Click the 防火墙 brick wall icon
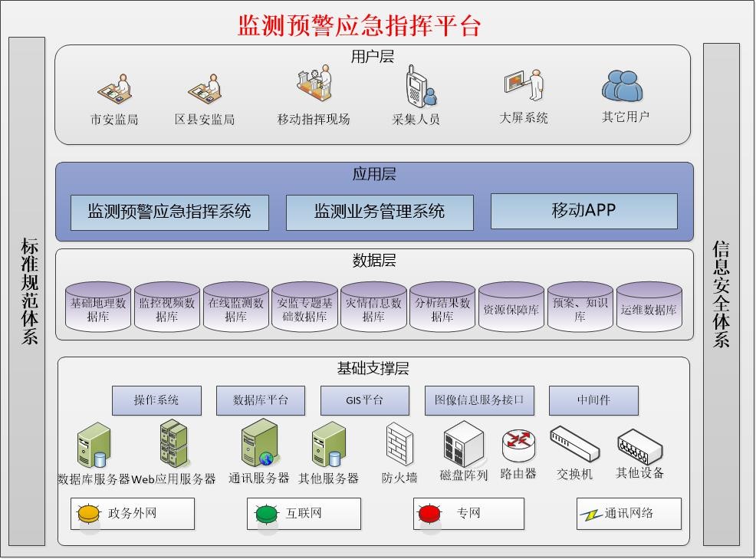This screenshot has height=559, width=756. 399,444
